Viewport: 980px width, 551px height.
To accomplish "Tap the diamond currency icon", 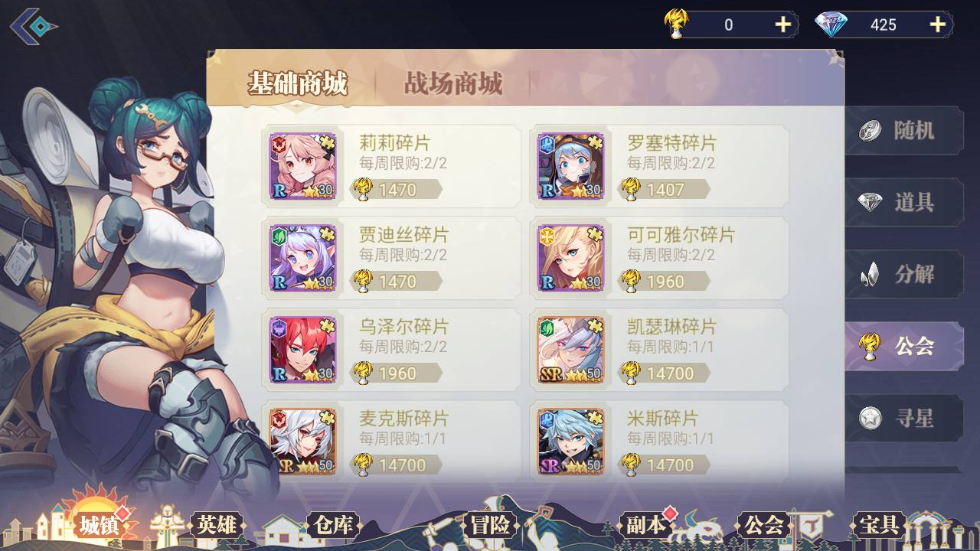I will [x=831, y=24].
